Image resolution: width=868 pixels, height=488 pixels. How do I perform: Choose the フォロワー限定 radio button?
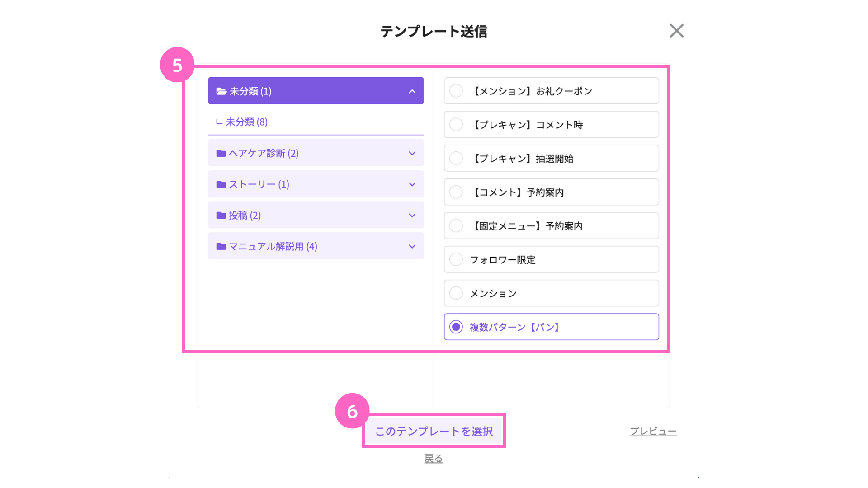click(x=456, y=259)
